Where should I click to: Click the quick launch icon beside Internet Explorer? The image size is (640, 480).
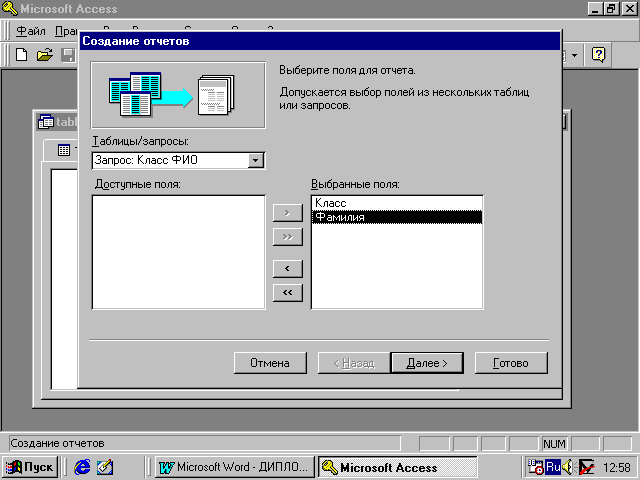pyautogui.click(x=105, y=467)
